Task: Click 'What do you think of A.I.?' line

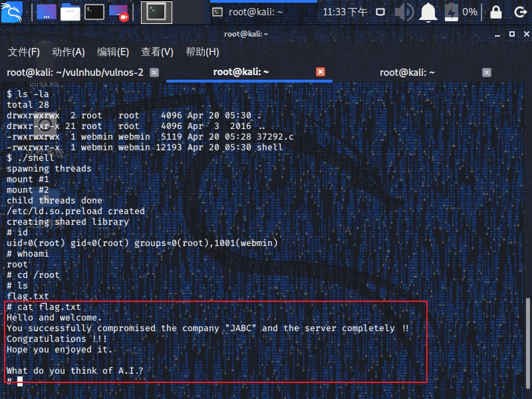Action: click(x=75, y=371)
